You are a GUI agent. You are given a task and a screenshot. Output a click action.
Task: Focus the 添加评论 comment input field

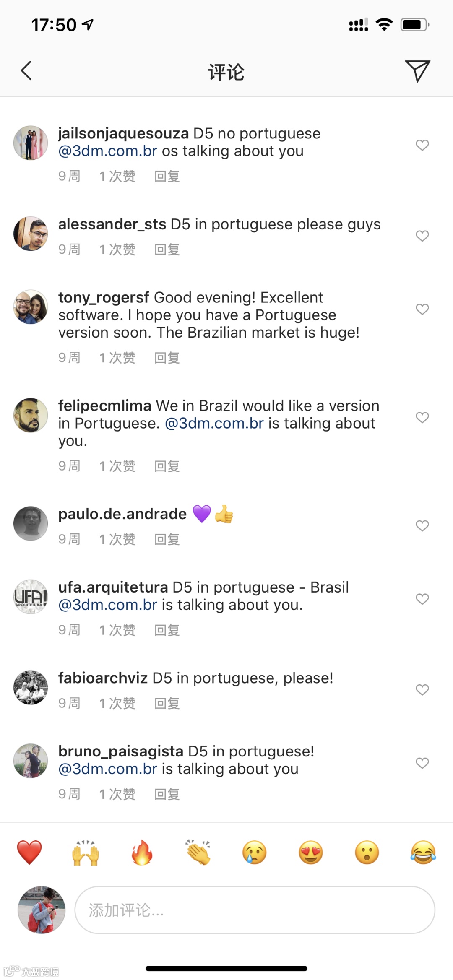point(255,910)
